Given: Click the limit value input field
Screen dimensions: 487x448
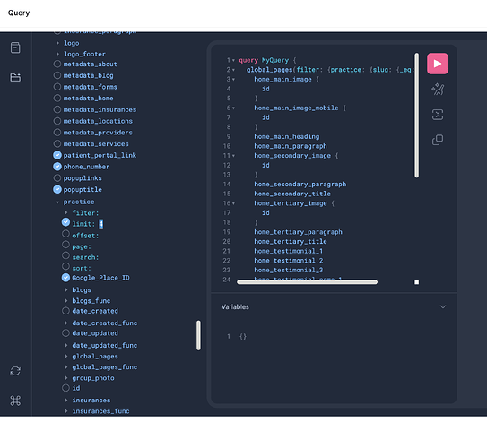Looking at the screenshot, I should [x=101, y=224].
